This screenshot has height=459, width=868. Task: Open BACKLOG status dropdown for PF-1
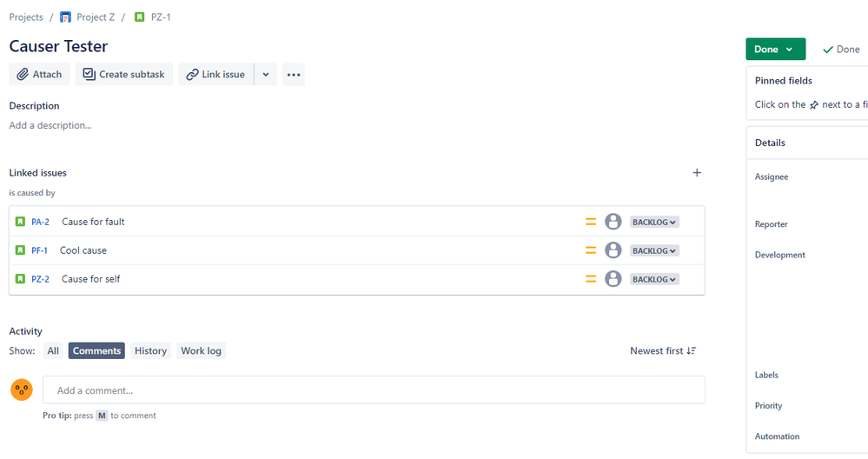[654, 251]
